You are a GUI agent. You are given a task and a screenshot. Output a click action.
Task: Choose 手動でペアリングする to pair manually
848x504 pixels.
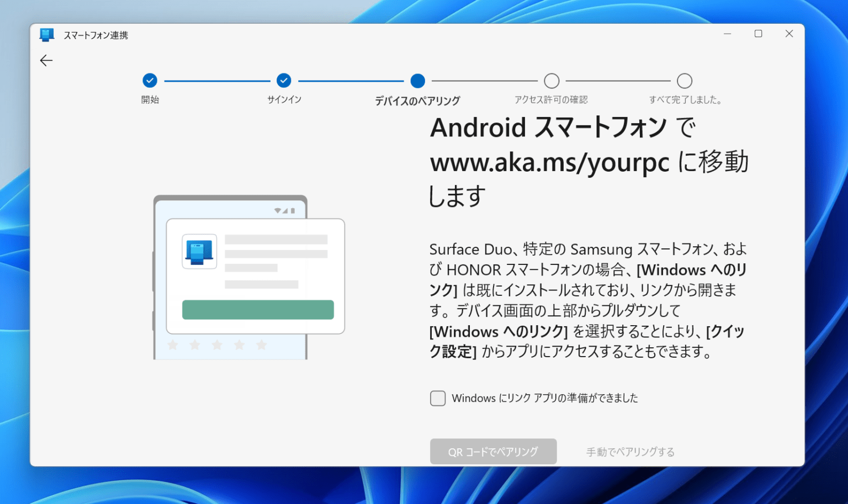[629, 451]
